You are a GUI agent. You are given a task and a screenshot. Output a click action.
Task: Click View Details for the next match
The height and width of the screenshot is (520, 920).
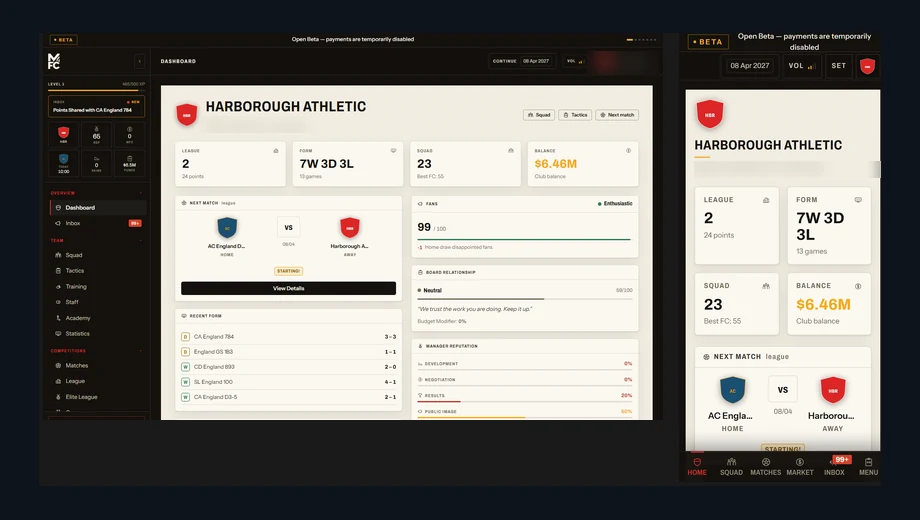[x=288, y=288]
